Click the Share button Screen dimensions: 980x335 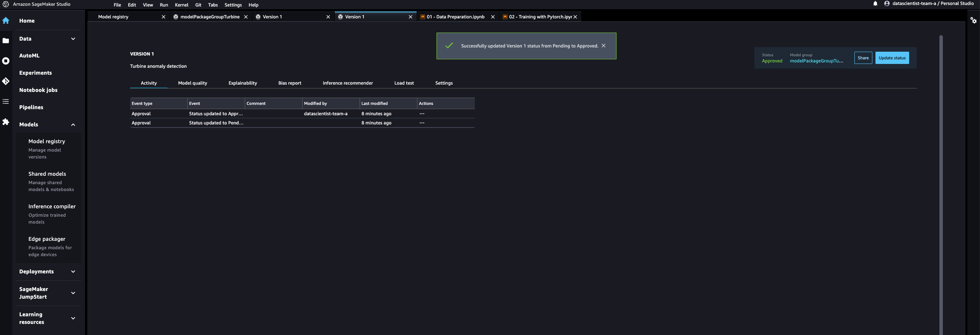click(x=863, y=58)
